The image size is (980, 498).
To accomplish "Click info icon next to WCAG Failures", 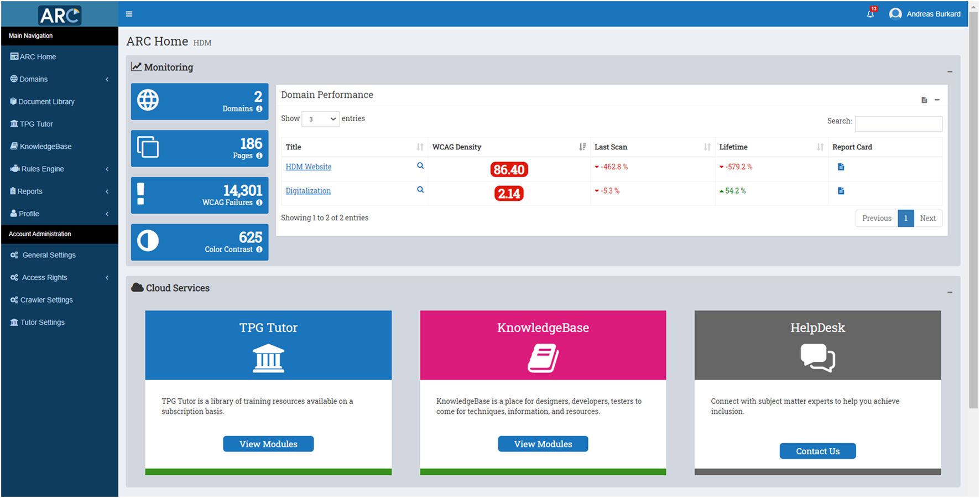I will [259, 203].
